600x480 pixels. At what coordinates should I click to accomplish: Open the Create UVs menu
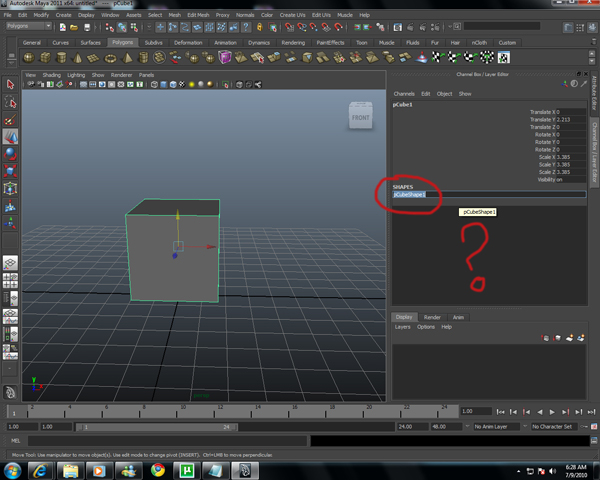tap(292, 15)
